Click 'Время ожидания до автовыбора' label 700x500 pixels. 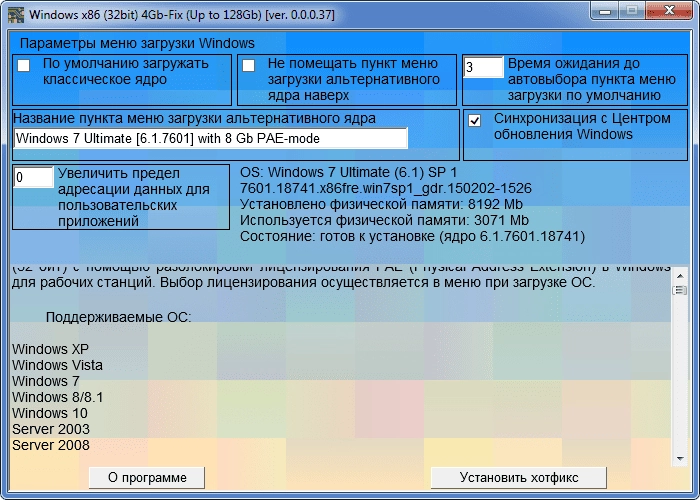point(592,79)
